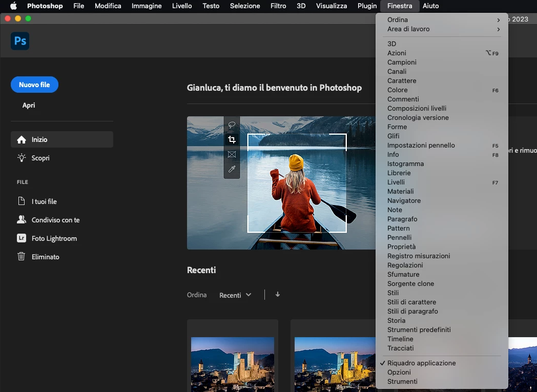The width and height of the screenshot is (537, 392).
Task: Open the Testo menu
Action: click(211, 6)
